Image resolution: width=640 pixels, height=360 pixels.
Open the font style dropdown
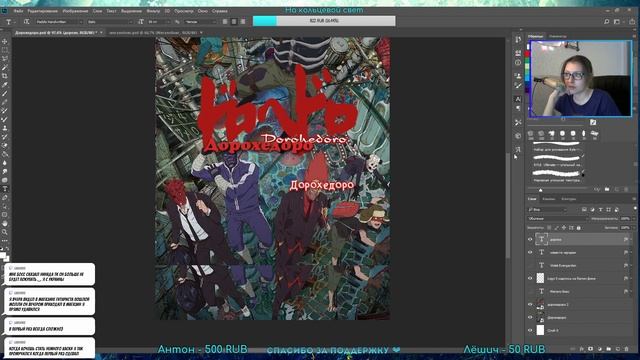[x=109, y=22]
